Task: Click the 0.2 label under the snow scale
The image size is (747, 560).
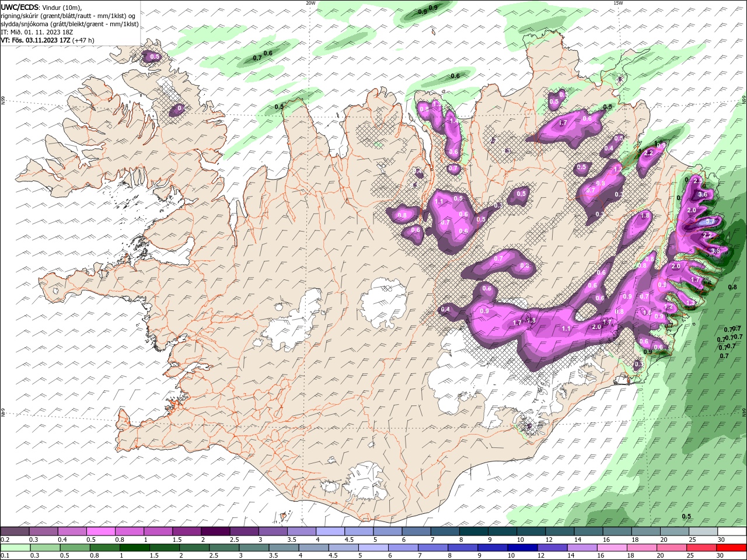Action: [x=5, y=540]
